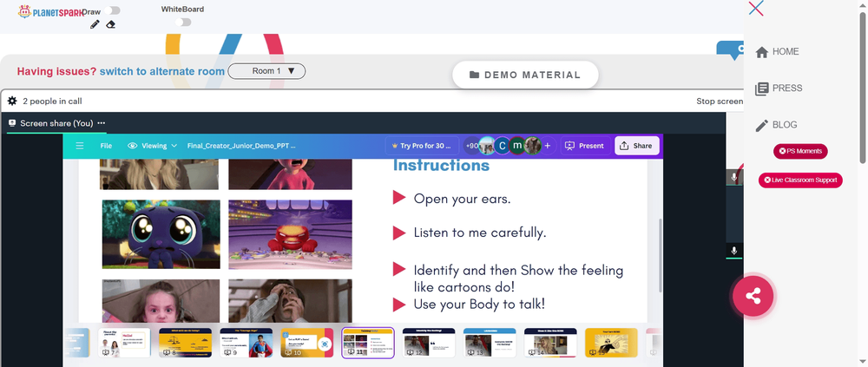The image size is (868, 367).
Task: Select slide 10 thumbnail
Action: [x=306, y=343]
